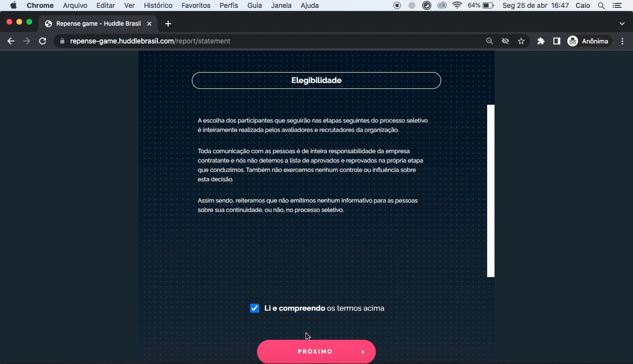The image size is (633, 364).
Task: Uncheck the Li e compreendo checkbox
Action: [254, 308]
